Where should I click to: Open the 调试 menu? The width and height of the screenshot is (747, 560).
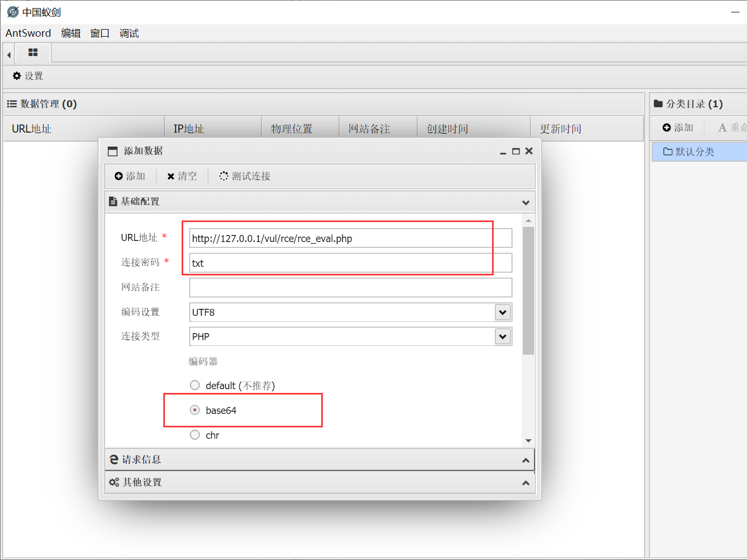(x=129, y=33)
